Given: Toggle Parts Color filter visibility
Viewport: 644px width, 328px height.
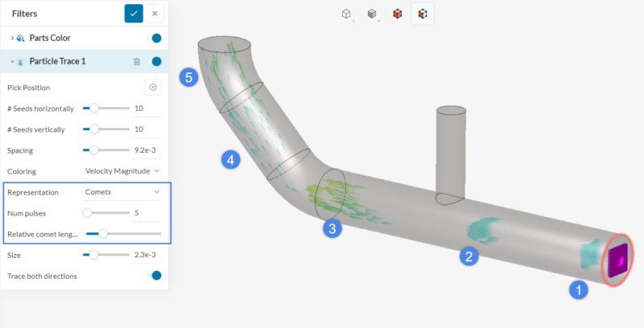Looking at the screenshot, I should pyautogui.click(x=156, y=38).
